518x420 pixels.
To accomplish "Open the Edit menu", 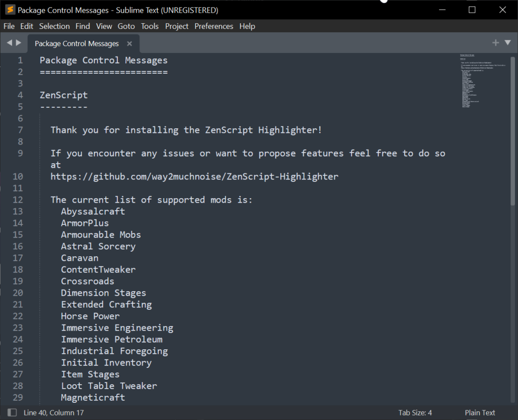I will pos(26,26).
